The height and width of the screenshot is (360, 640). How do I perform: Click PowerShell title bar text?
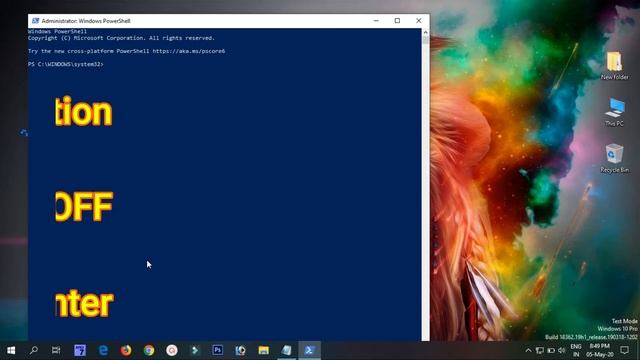point(86,21)
